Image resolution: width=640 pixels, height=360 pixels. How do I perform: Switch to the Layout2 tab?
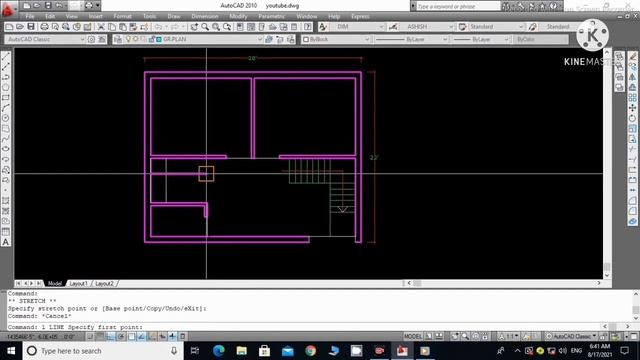(104, 283)
